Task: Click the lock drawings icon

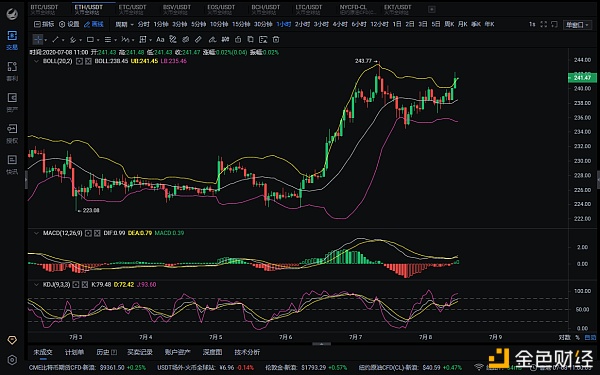Action: (238, 39)
